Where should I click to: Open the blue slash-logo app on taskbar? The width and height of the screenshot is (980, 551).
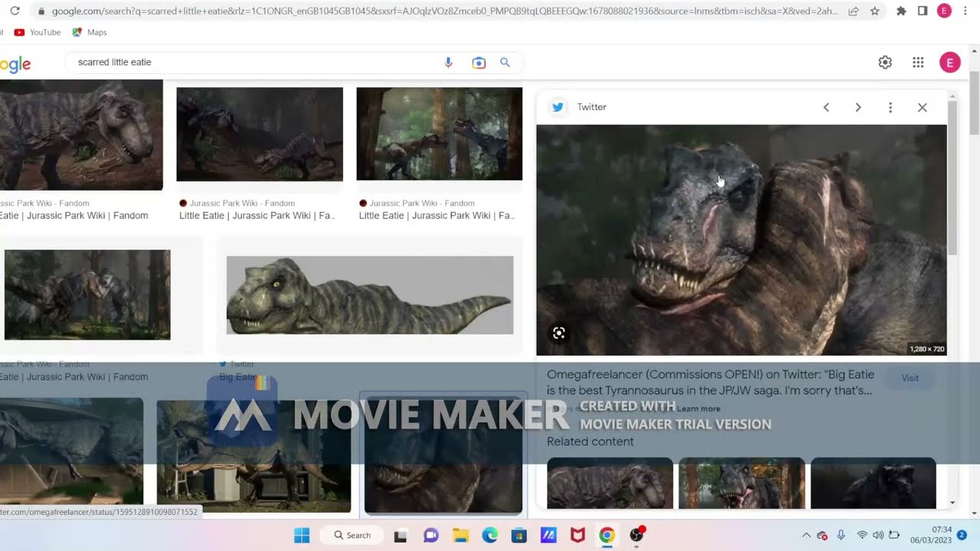(x=548, y=535)
